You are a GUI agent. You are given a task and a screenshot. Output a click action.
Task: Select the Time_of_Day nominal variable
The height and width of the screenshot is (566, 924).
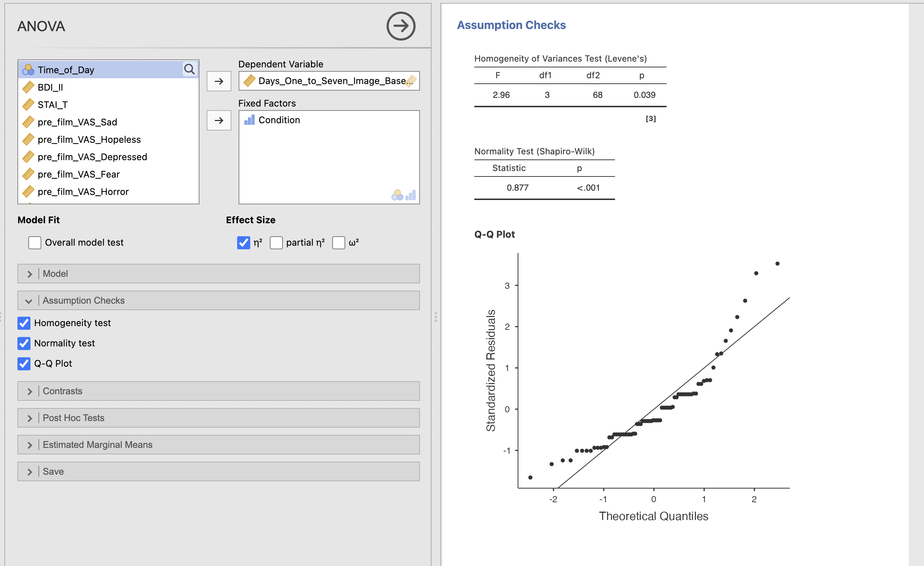point(108,70)
